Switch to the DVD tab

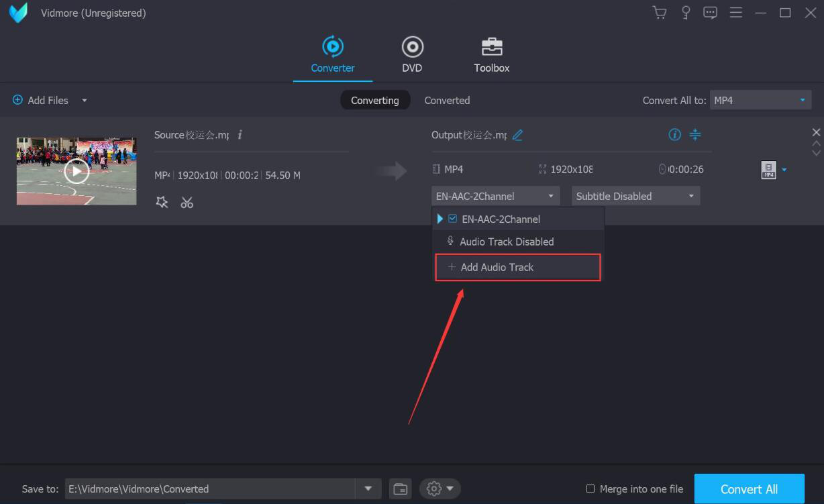[412, 56]
